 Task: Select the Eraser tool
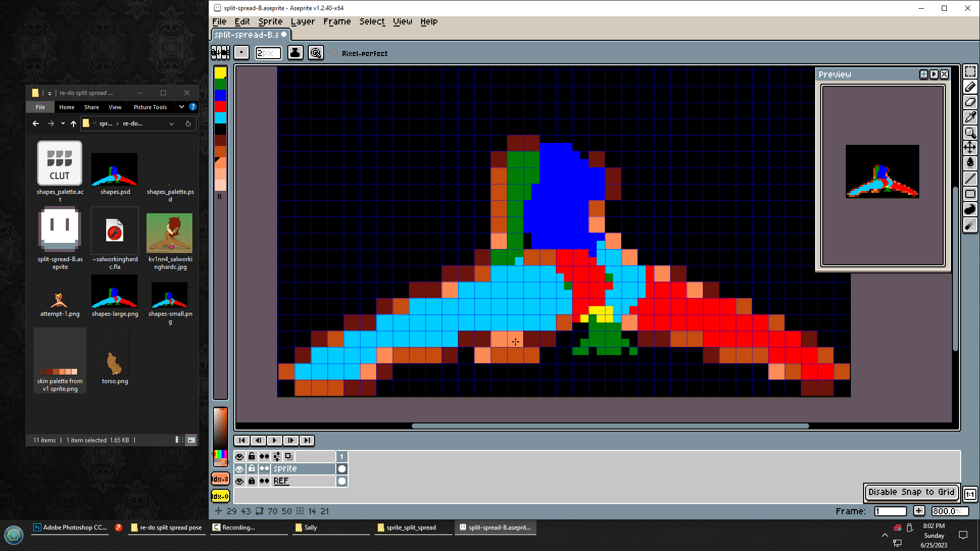970,102
